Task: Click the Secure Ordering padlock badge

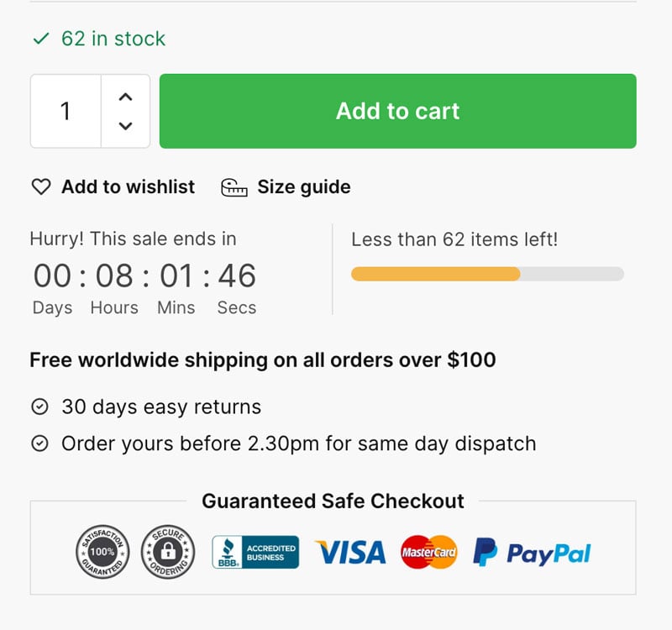Action: pos(168,552)
